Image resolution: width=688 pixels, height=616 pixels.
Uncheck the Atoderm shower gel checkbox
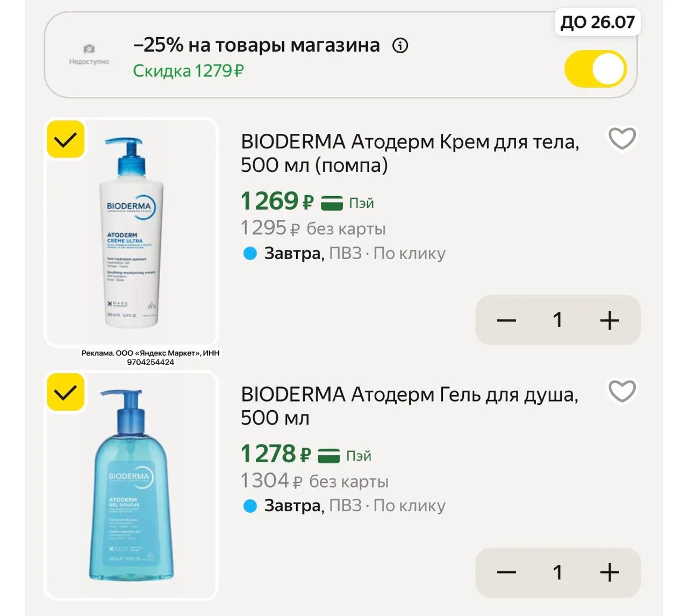pyautogui.click(x=66, y=392)
